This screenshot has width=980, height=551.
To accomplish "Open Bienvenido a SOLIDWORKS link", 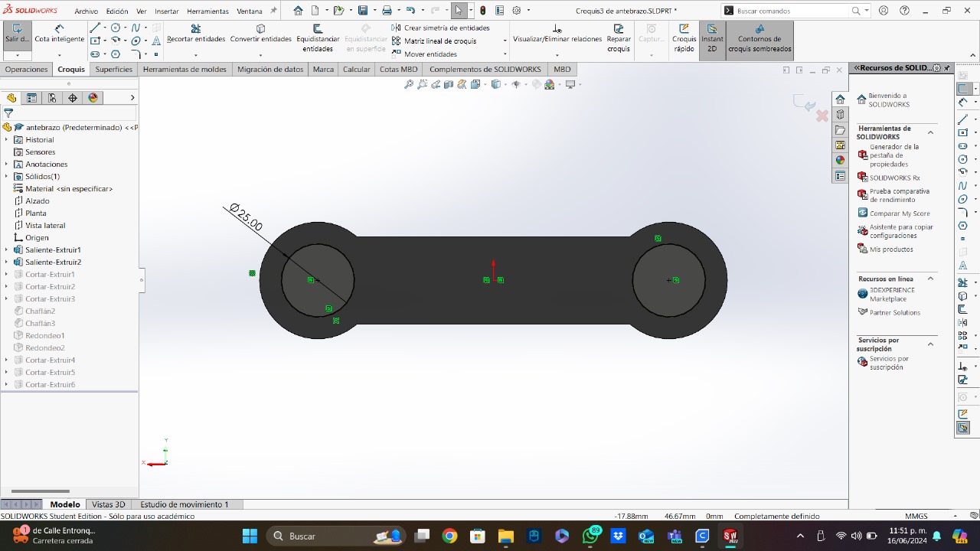I will [x=882, y=100].
